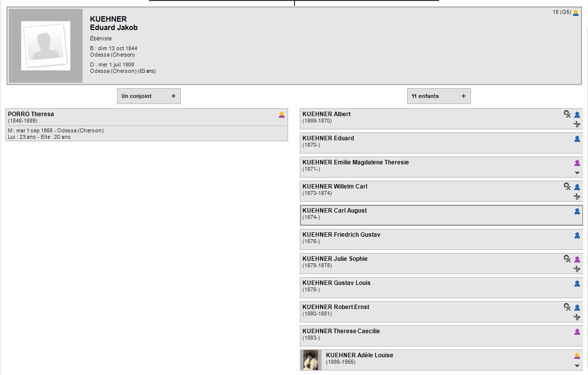Image resolution: width=588 pixels, height=375 pixels.
Task: Click the scissors icon on Albert's row
Action: point(577,125)
